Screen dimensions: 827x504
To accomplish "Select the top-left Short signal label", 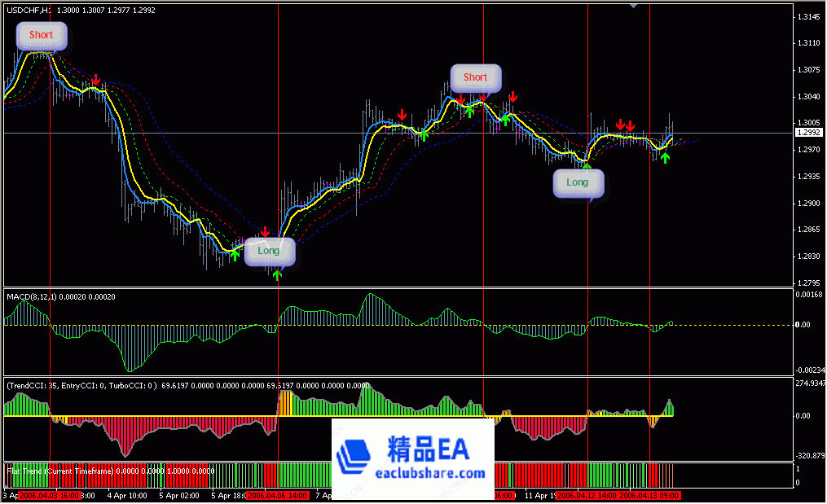I will pyautogui.click(x=41, y=35).
